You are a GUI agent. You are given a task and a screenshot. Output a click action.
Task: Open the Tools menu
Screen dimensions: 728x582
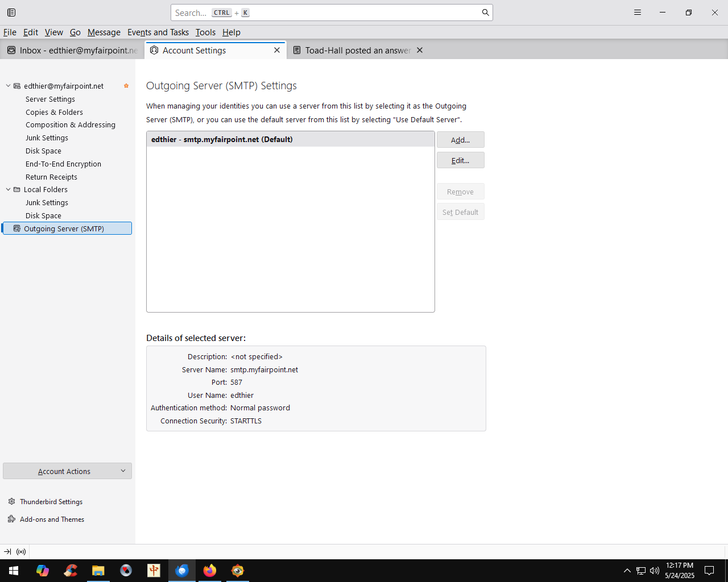(x=205, y=32)
